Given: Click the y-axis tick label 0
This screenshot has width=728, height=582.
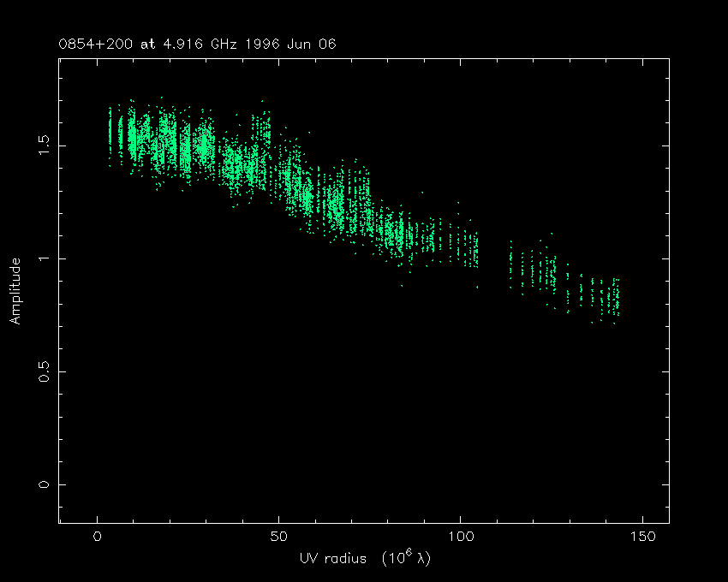Looking at the screenshot, I should [x=45, y=484].
